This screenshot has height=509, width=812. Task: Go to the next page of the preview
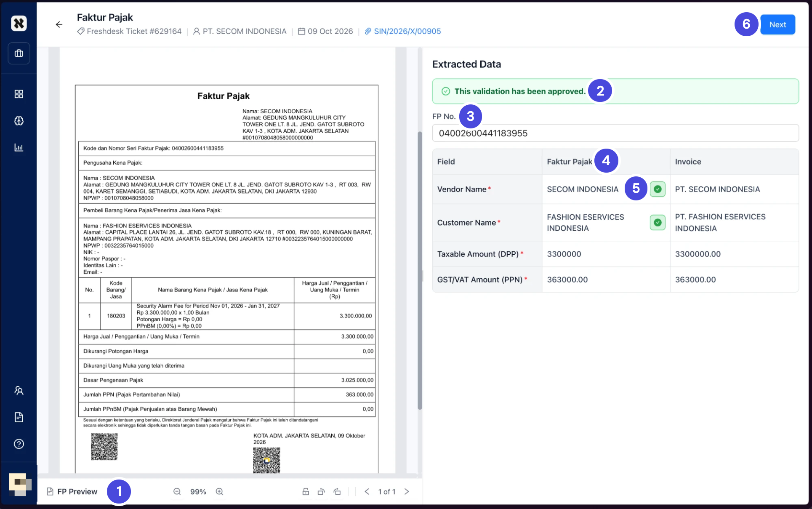point(407,491)
